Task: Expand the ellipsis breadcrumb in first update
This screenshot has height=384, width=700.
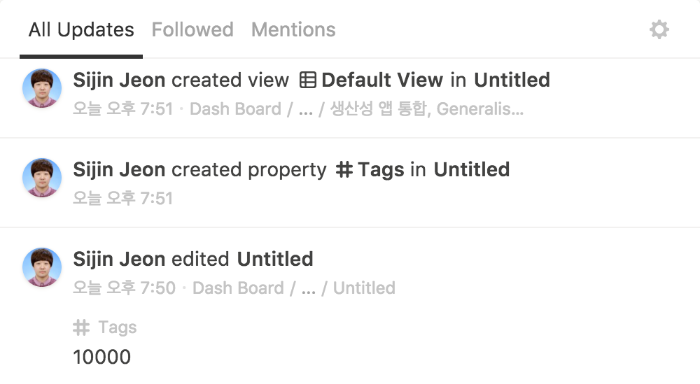Action: 306,110
